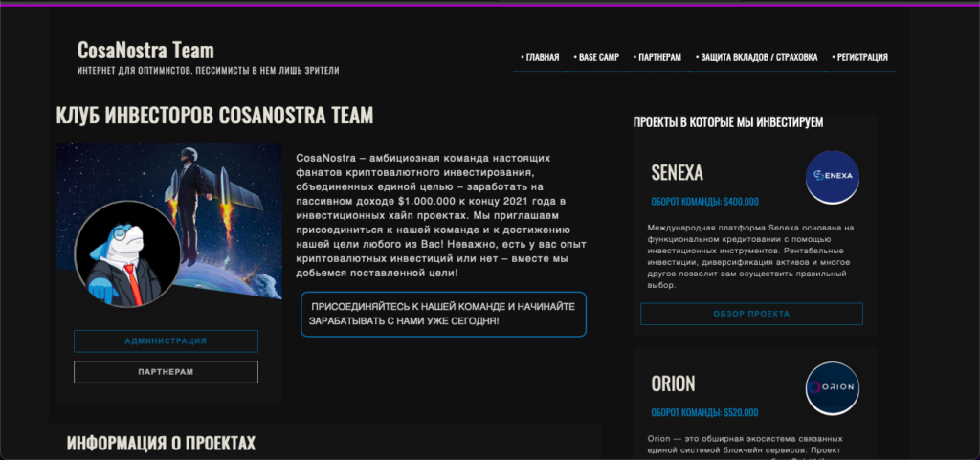The width and height of the screenshot is (980, 460).
Task: Open the SENEXA project heading
Action: [677, 172]
